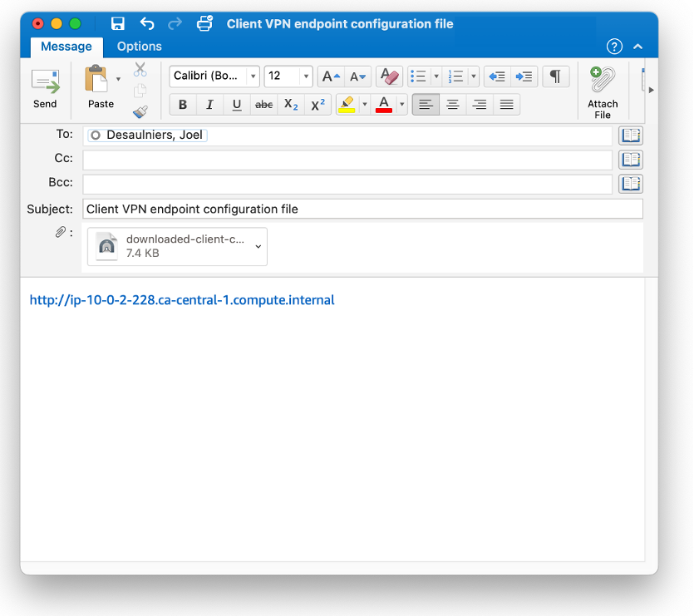The image size is (694, 616).
Task: Expand the highlight color dropdown arrow
Action: click(x=363, y=104)
